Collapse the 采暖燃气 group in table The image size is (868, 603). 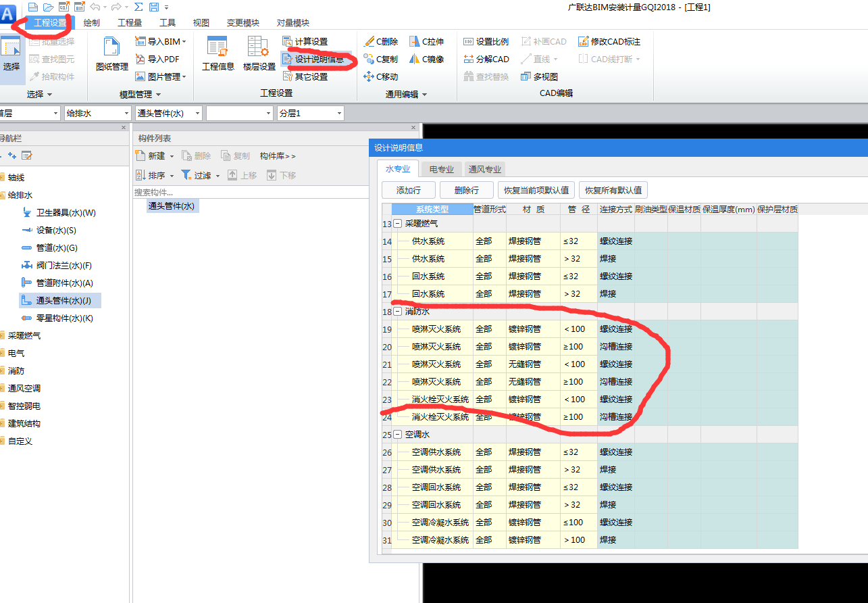(x=398, y=224)
